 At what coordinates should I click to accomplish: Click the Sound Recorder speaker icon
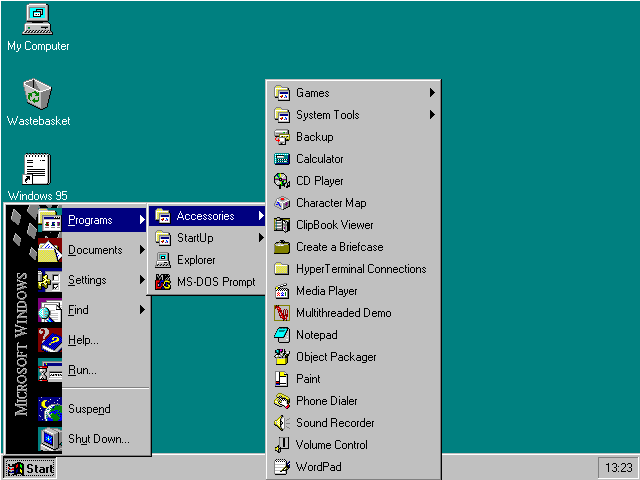[x=282, y=423]
